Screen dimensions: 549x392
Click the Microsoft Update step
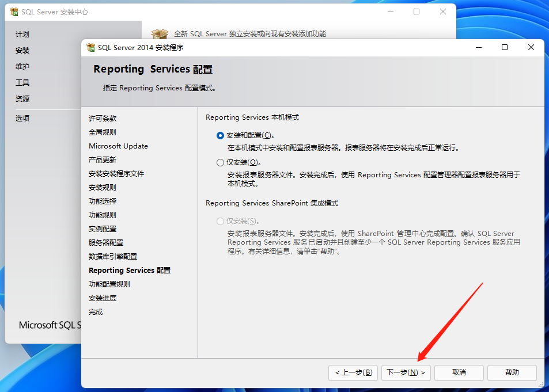[x=118, y=146]
